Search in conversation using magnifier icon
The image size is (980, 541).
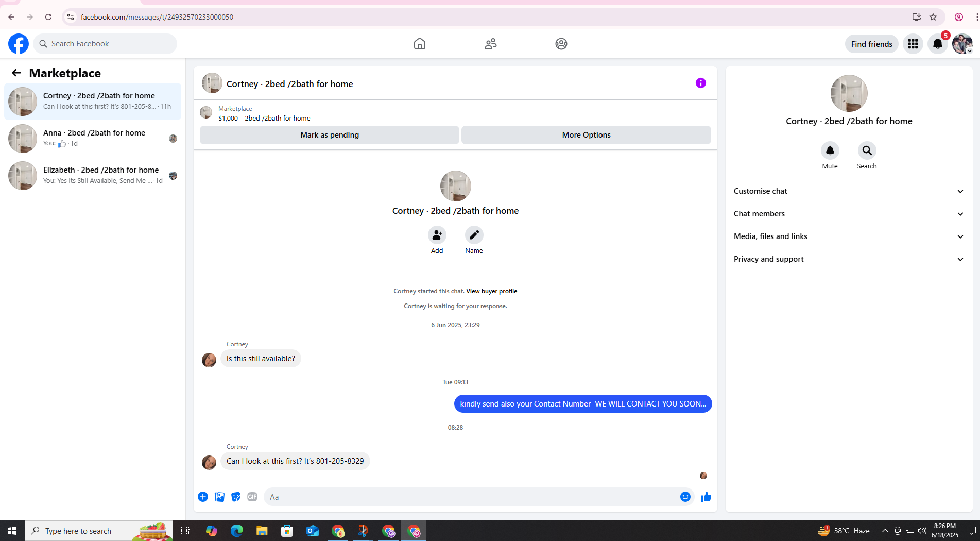[867, 150]
